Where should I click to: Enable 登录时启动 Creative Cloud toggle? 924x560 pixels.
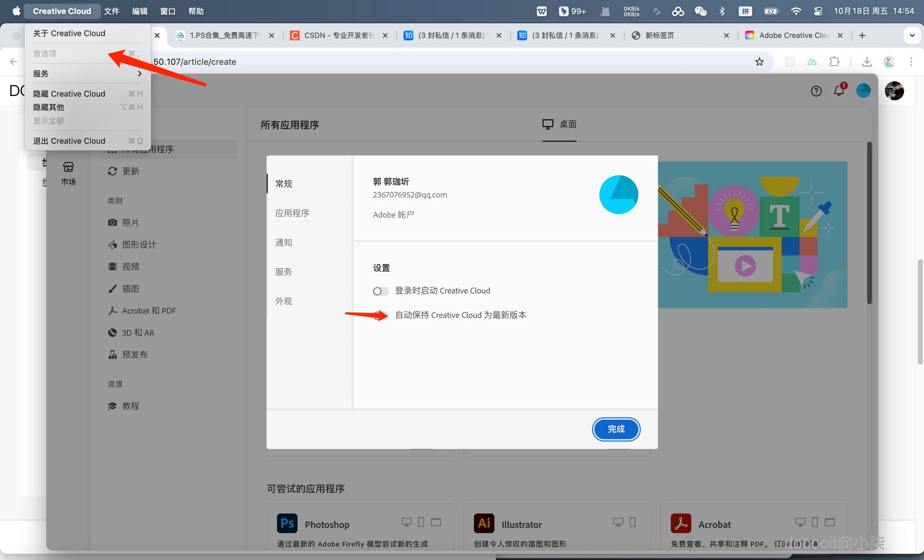[380, 291]
